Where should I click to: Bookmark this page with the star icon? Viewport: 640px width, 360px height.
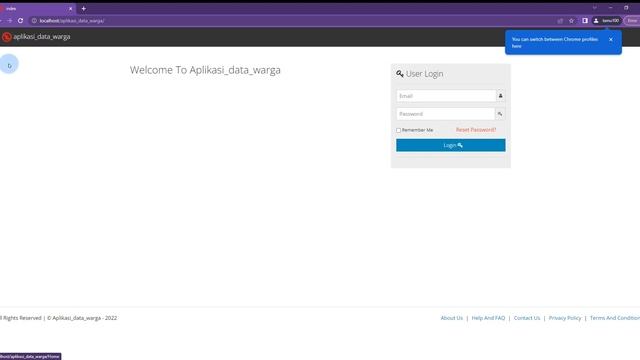click(571, 20)
